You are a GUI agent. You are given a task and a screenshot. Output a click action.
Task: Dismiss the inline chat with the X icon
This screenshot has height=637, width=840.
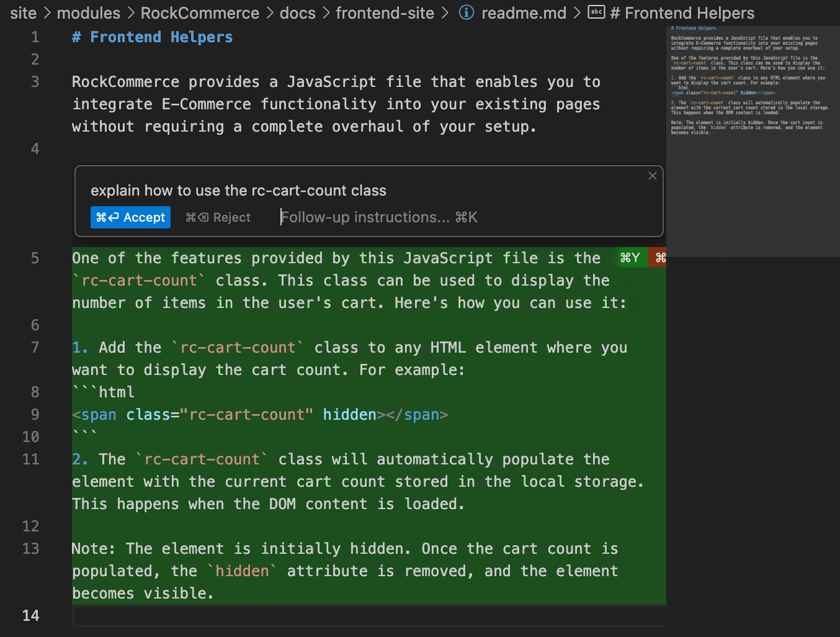(x=652, y=176)
